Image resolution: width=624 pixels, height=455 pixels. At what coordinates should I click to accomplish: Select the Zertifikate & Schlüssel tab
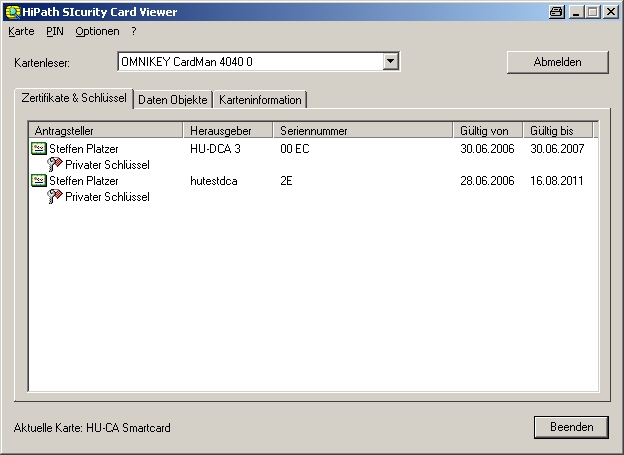pos(75,99)
